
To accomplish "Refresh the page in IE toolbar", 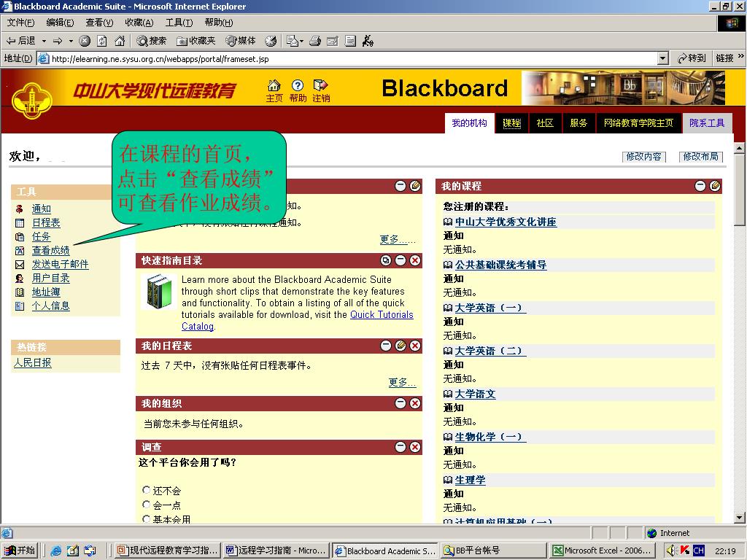I will click(102, 41).
